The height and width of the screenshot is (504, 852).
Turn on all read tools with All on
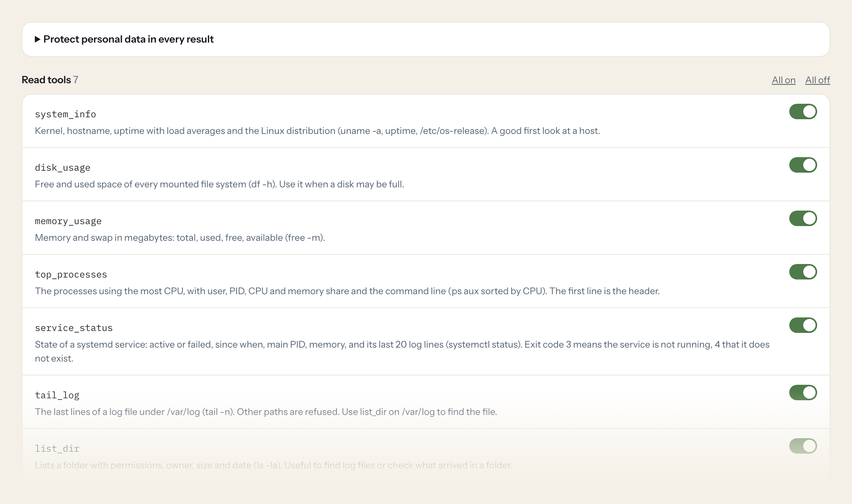click(783, 80)
